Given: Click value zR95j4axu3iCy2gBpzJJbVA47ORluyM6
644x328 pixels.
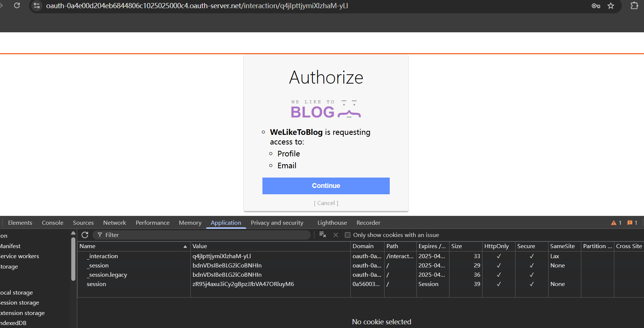Looking at the screenshot, I should (243, 284).
